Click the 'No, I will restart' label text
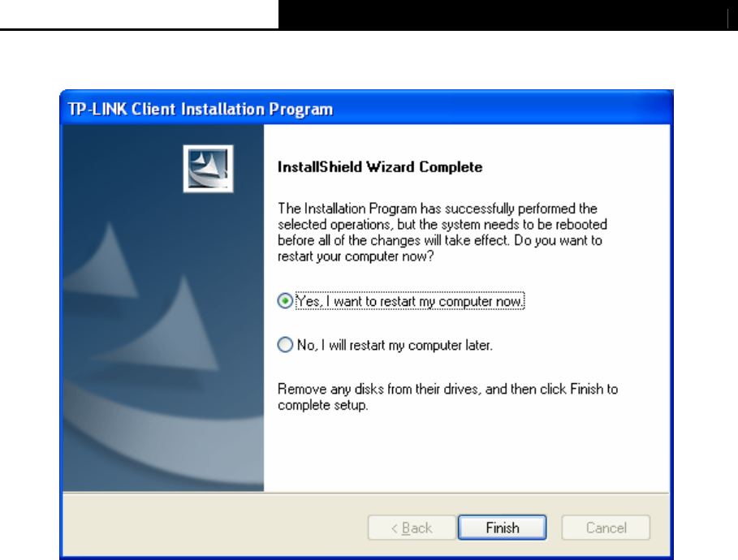 (x=395, y=346)
